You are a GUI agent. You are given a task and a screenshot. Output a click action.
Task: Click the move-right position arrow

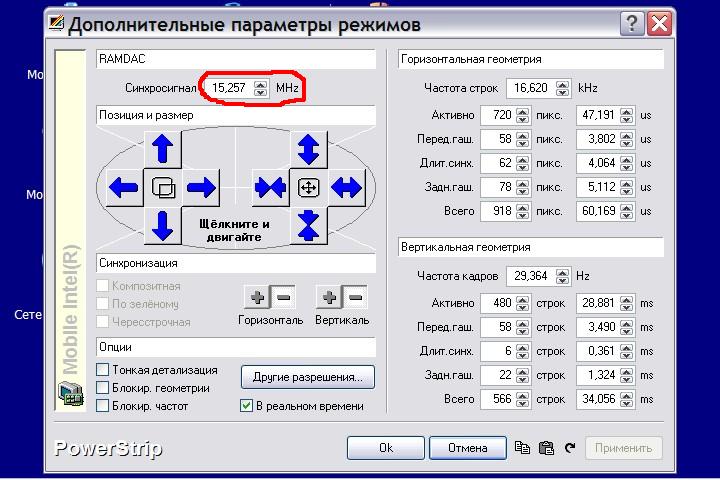[x=201, y=187]
